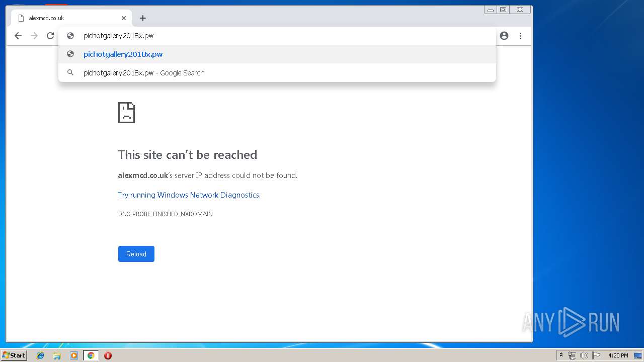Close the Chrome window
Screen dimensions: 644x362
click(520, 10)
